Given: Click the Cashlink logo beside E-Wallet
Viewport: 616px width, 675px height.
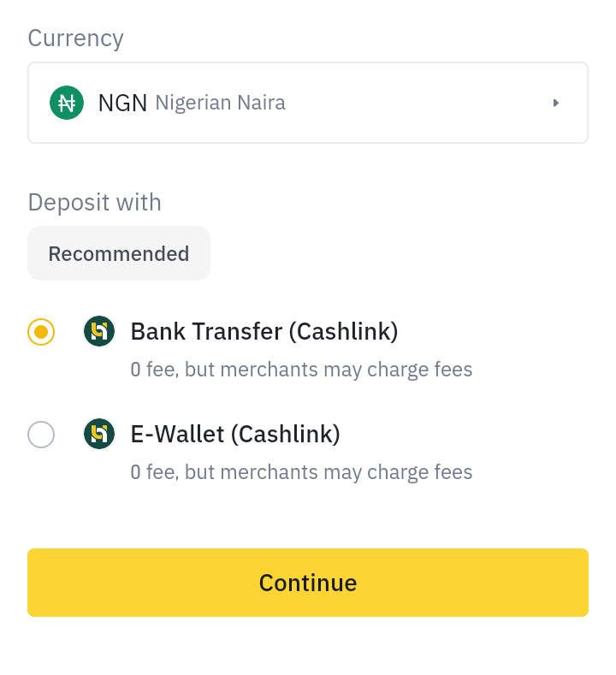Looking at the screenshot, I should pyautogui.click(x=99, y=434).
